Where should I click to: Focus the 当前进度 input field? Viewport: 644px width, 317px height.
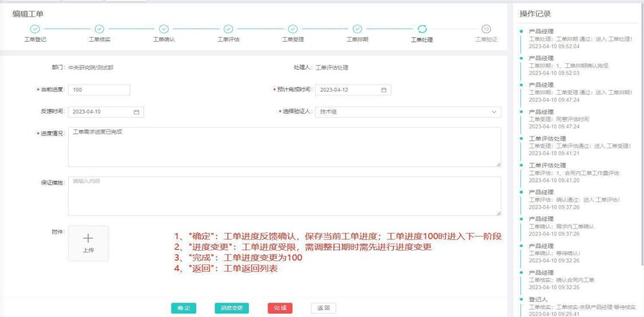pyautogui.click(x=99, y=90)
